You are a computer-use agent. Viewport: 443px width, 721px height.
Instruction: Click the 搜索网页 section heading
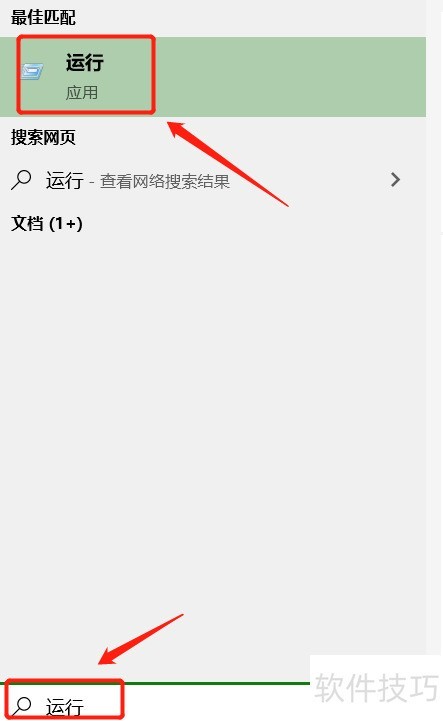[x=43, y=137]
